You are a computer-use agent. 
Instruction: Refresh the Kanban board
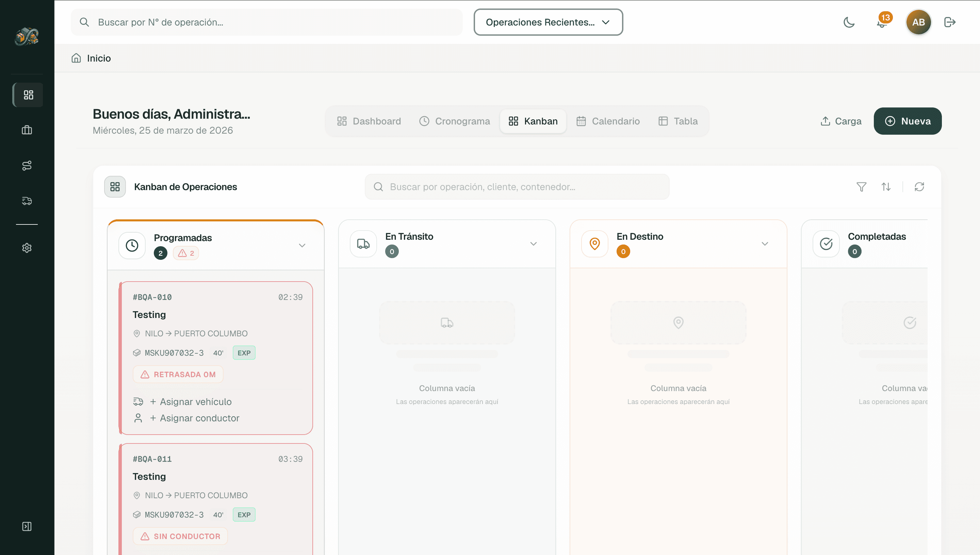pyautogui.click(x=919, y=187)
